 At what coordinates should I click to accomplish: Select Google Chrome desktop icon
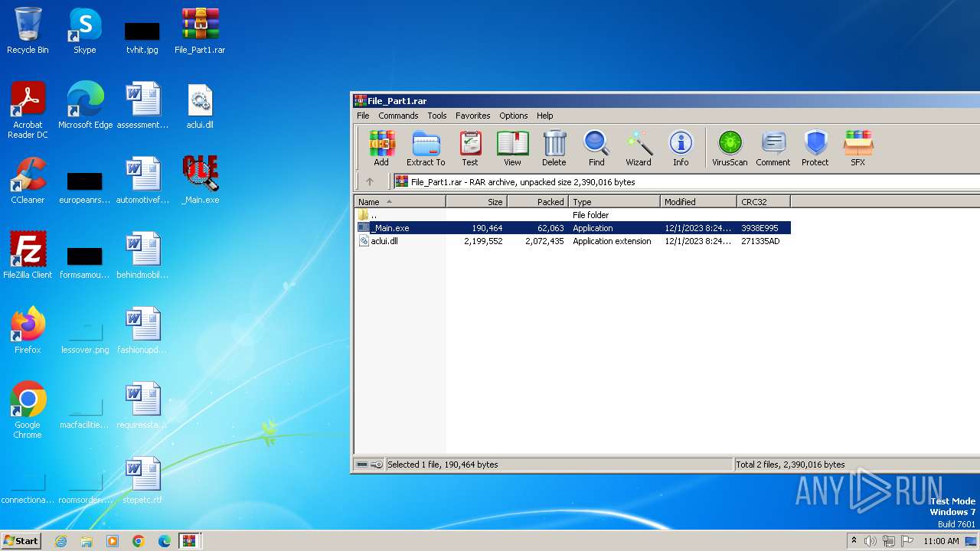point(28,410)
